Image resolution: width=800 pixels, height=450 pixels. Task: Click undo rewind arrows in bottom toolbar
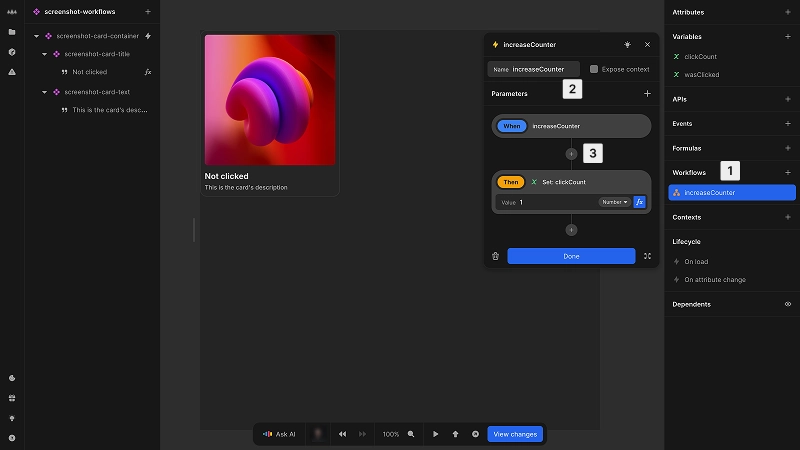click(342, 434)
